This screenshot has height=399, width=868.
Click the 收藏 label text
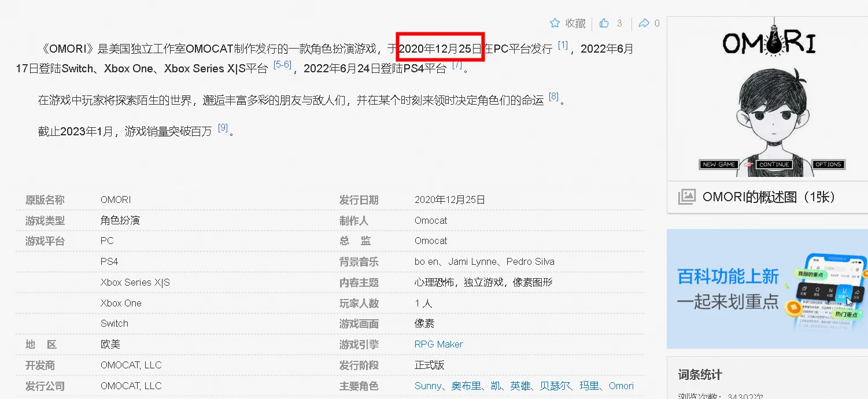[575, 23]
